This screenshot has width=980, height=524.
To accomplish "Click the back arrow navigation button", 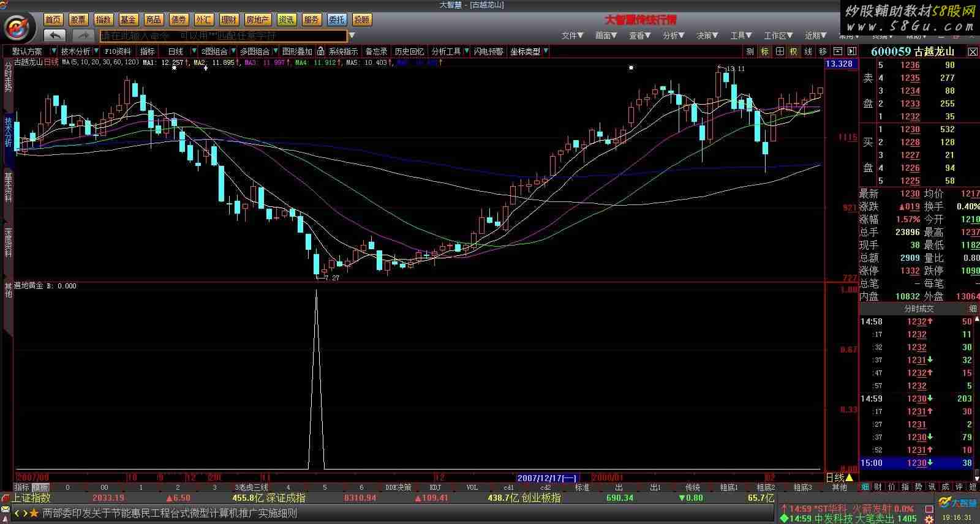I will (x=55, y=36).
